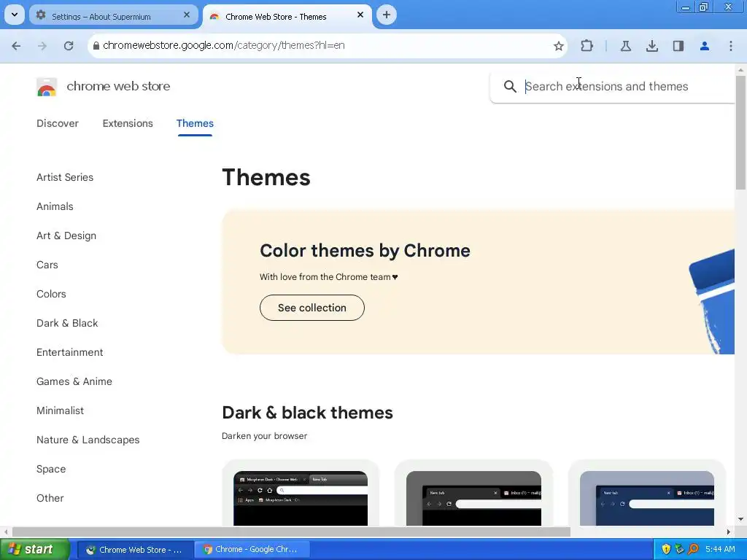Screen dimensions: 747x560
Task: Click the vertical scrollbar thumb
Action: (740, 133)
